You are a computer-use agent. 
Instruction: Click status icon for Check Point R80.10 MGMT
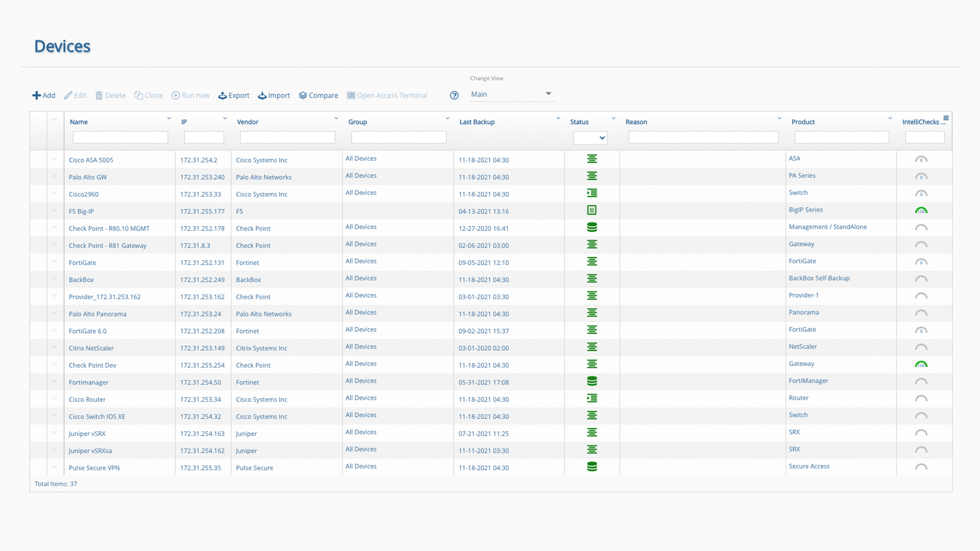click(x=592, y=227)
